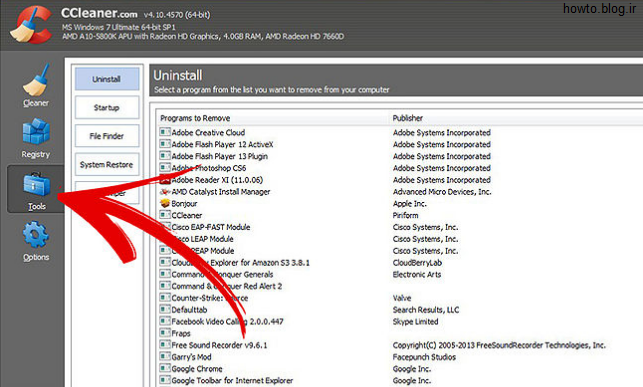
Task: Open the System Restore tab
Action: tap(107, 164)
